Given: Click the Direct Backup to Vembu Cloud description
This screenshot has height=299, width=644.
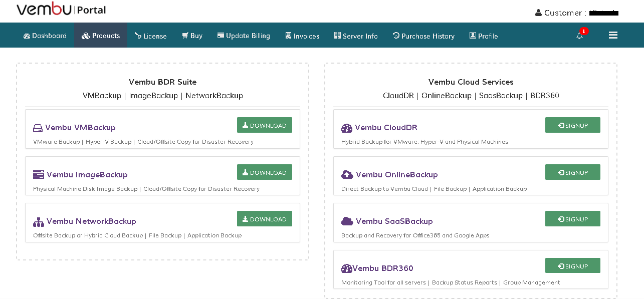Looking at the screenshot, I should pyautogui.click(x=434, y=189).
